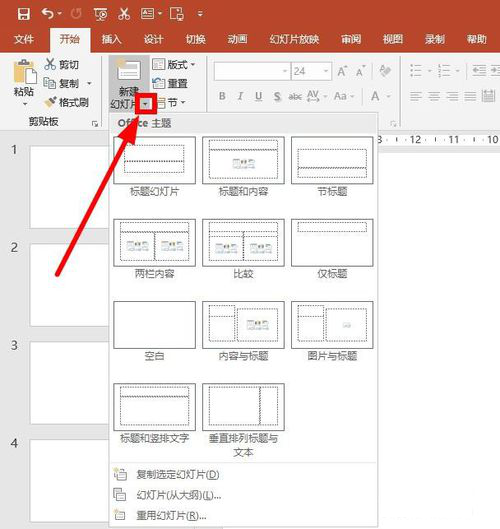Image resolution: width=500 pixels, height=529 pixels.
Task: Click the font color A button
Action: click(375, 96)
